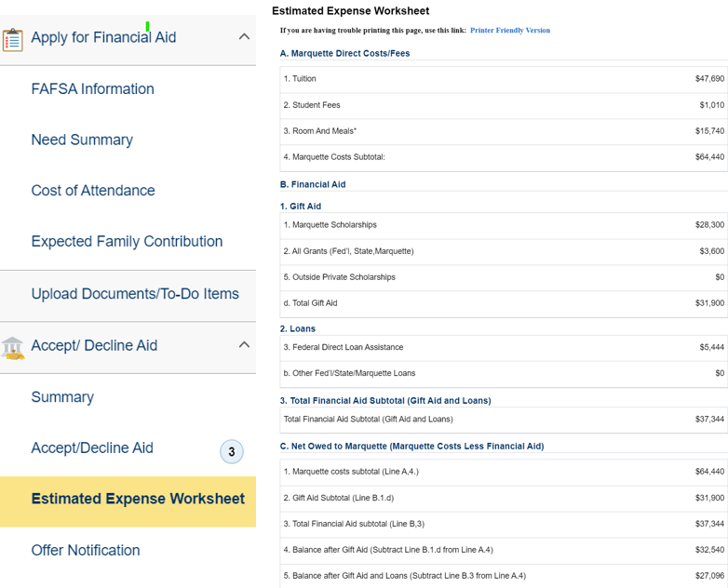728x588 pixels.
Task: Click the Marquette Scholarships row
Action: 503,225
